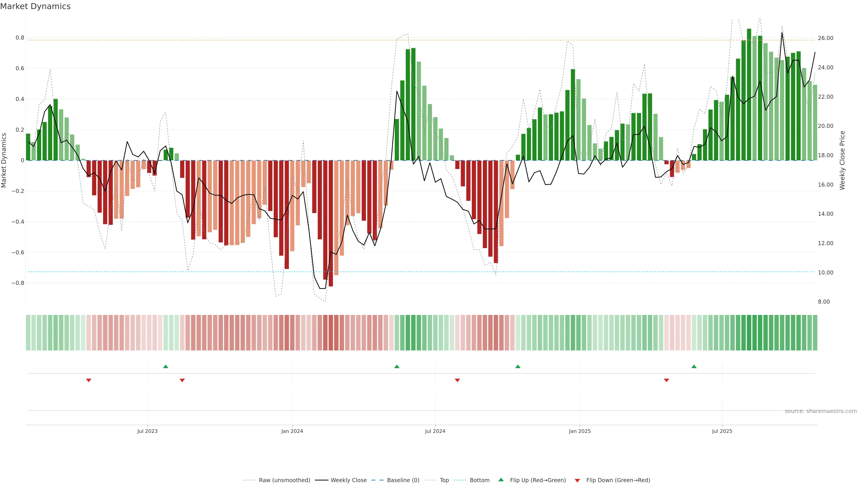Image resolution: width=868 pixels, height=488 pixels.
Task: Click the Flip Down triangle icon in the legend
Action: 577,480
